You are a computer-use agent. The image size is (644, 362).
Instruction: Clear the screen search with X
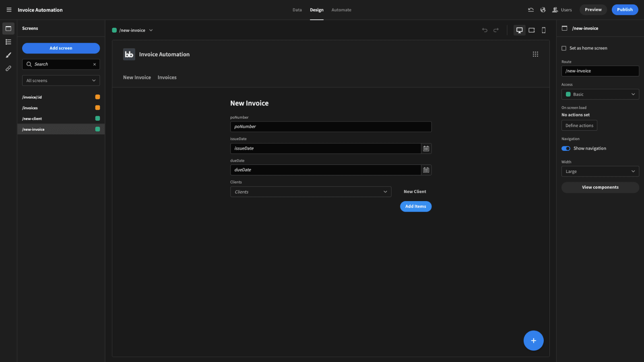point(95,64)
